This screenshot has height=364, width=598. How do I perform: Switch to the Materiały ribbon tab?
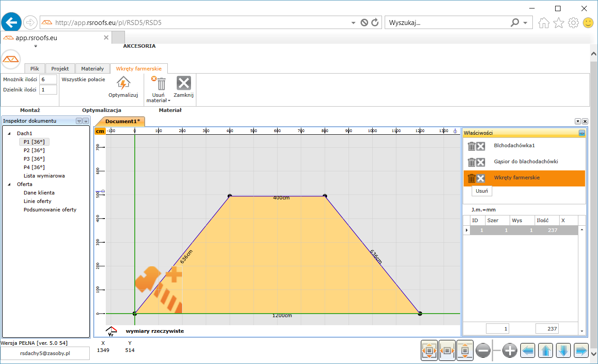(92, 69)
